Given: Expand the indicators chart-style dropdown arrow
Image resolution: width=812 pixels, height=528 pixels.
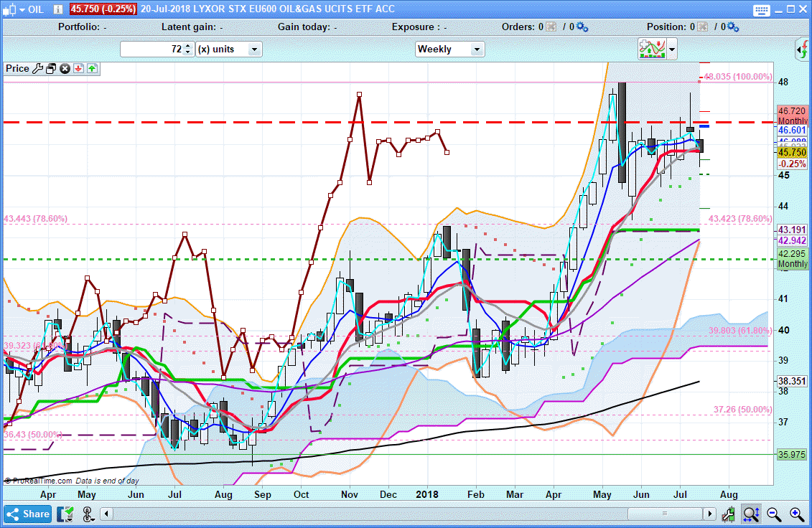Looking at the screenshot, I should [672, 49].
